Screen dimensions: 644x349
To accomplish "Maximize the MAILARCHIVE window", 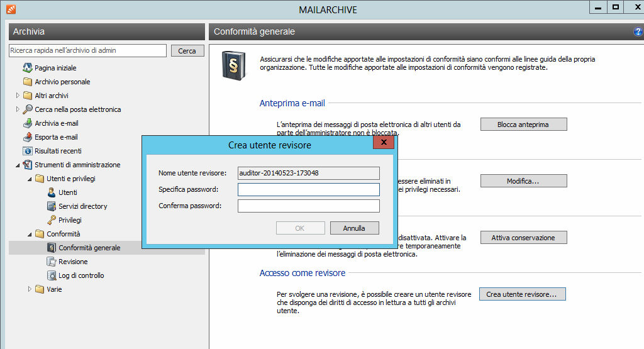I will pos(615,8).
